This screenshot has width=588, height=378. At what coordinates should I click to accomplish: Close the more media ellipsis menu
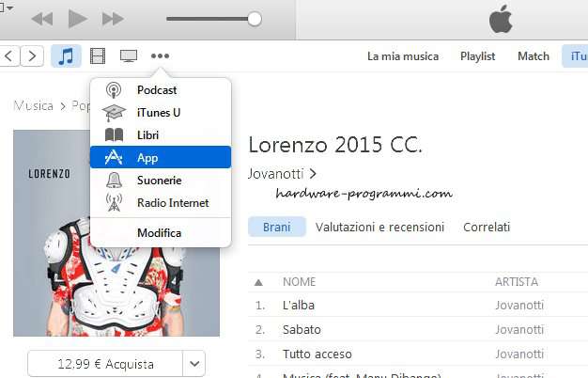pos(160,55)
